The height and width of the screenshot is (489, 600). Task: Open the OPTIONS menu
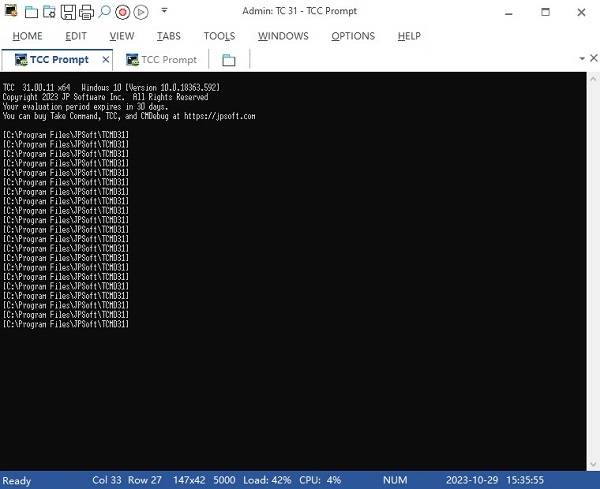pos(352,36)
